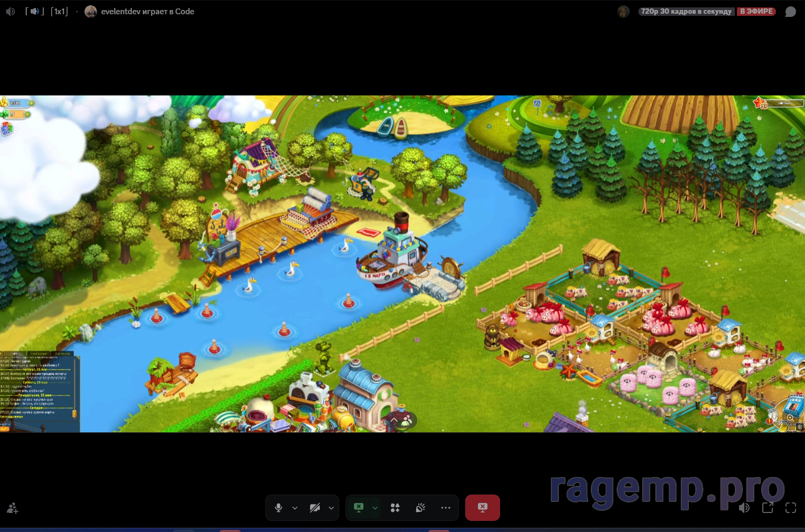Select the 1x1 grid layout icon
This screenshot has width=805, height=532.
click(x=60, y=11)
